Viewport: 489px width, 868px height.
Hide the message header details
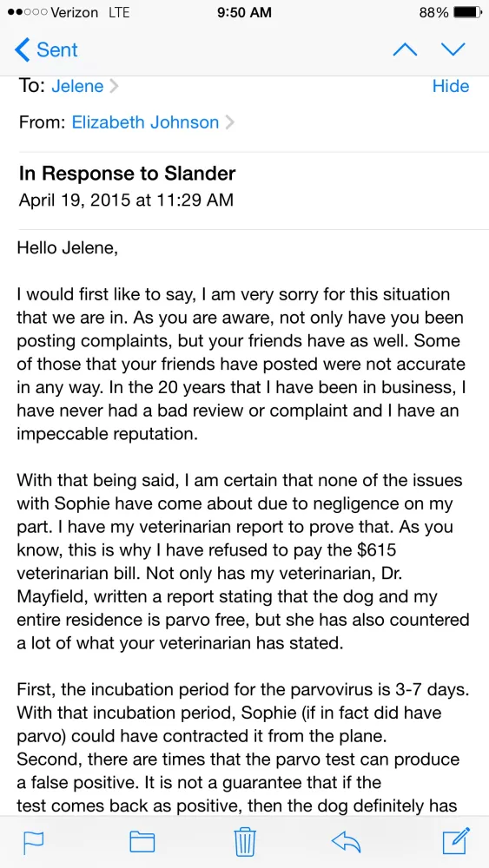coord(450,86)
